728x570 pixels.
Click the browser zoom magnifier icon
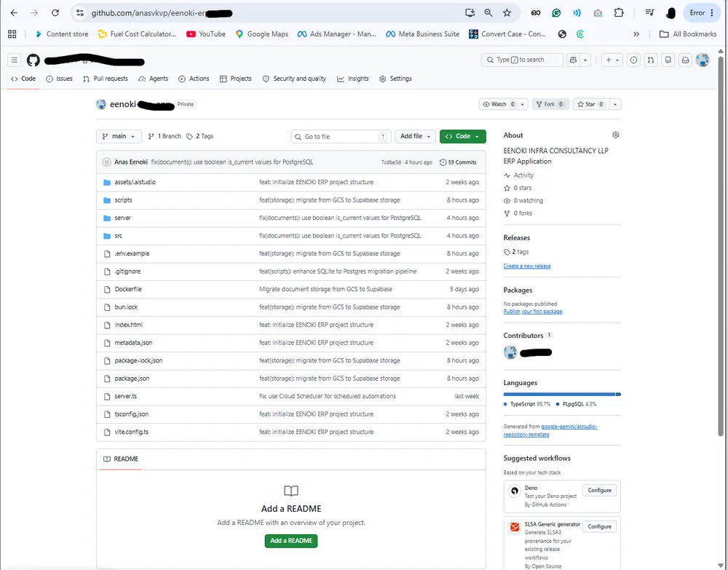[488, 13]
